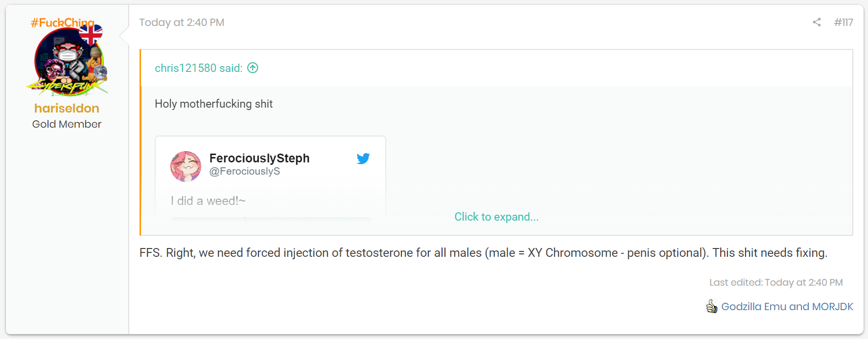Open the FerociouslySteph display name link
The height and width of the screenshot is (339, 868).
[x=259, y=158]
